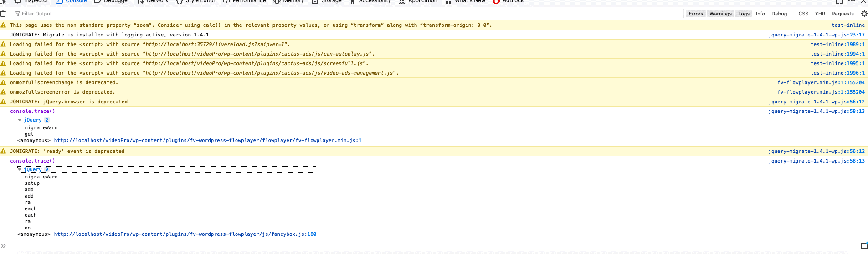
Task: Toggle Requests filter
Action: 842,14
